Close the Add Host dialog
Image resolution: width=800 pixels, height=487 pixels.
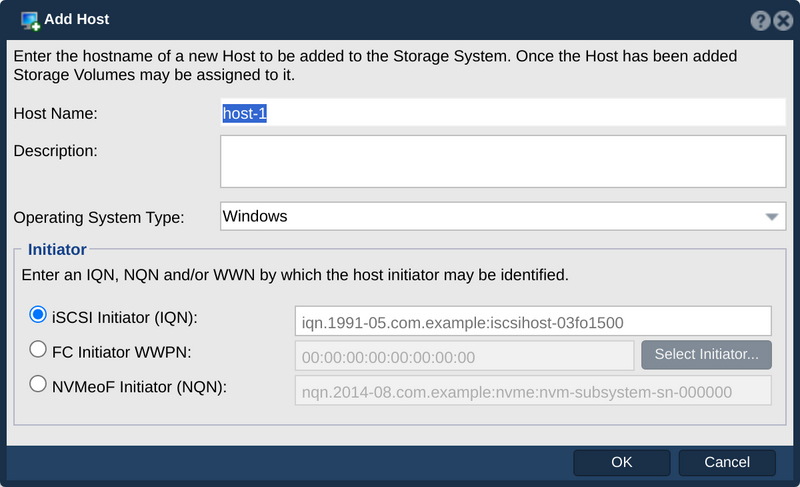coord(783,21)
